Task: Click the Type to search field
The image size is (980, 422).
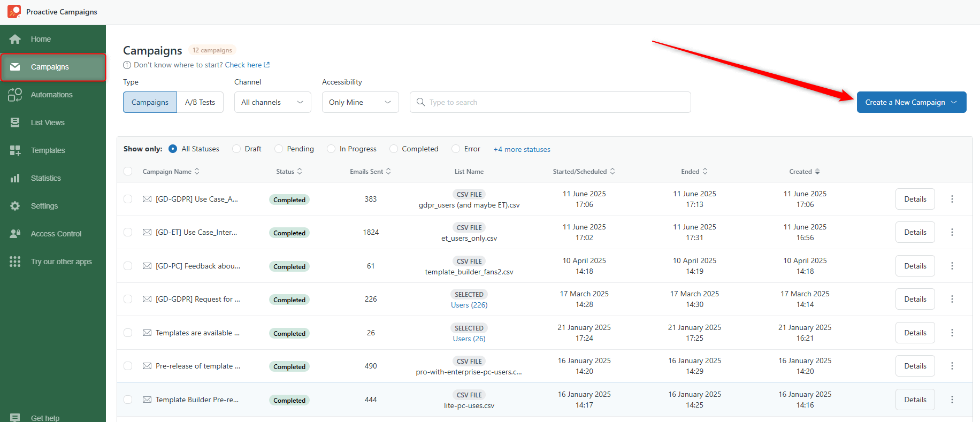Action: tap(551, 102)
